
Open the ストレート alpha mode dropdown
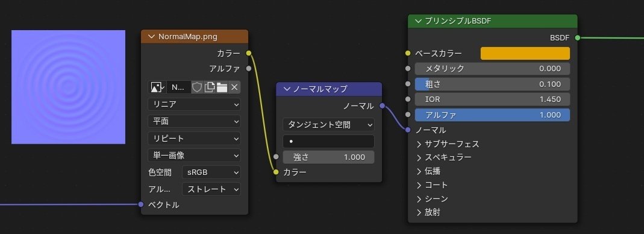point(211,189)
